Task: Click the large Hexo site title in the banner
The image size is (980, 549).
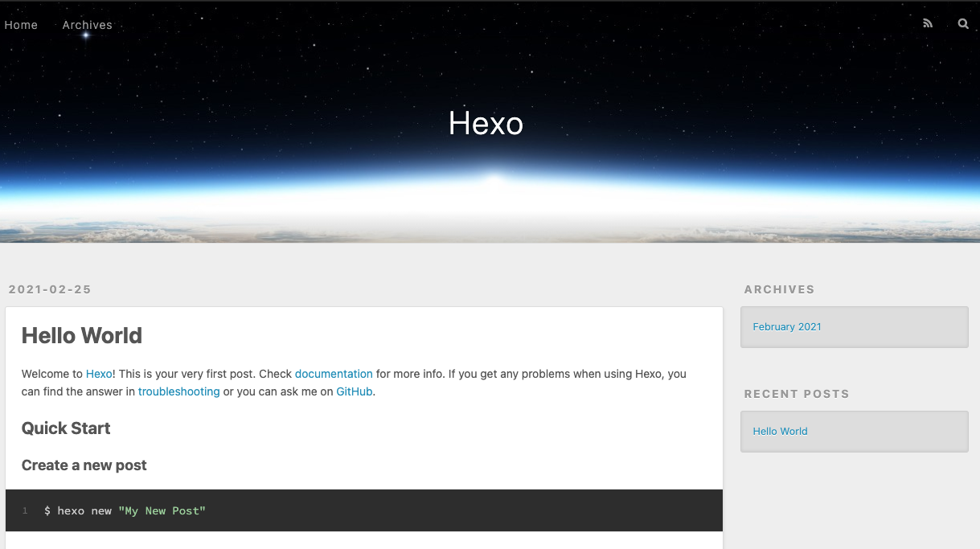Action: point(486,123)
